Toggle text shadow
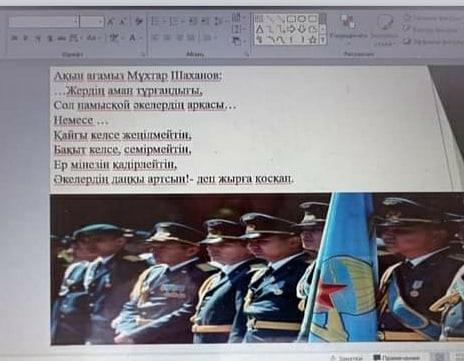The width and height of the screenshot is (464, 361). tap(50, 38)
